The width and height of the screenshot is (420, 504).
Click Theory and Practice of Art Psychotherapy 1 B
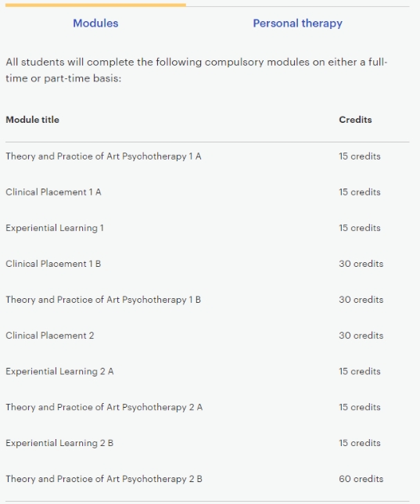(x=103, y=300)
